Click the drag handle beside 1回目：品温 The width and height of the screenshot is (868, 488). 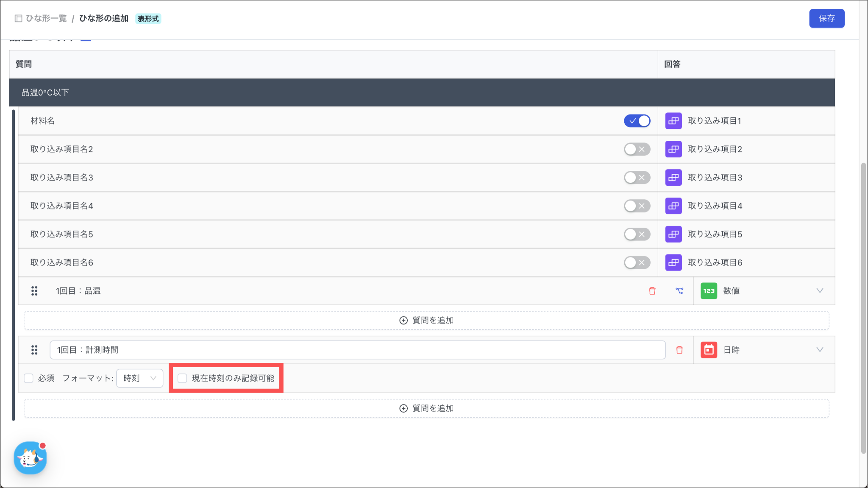[34, 291]
